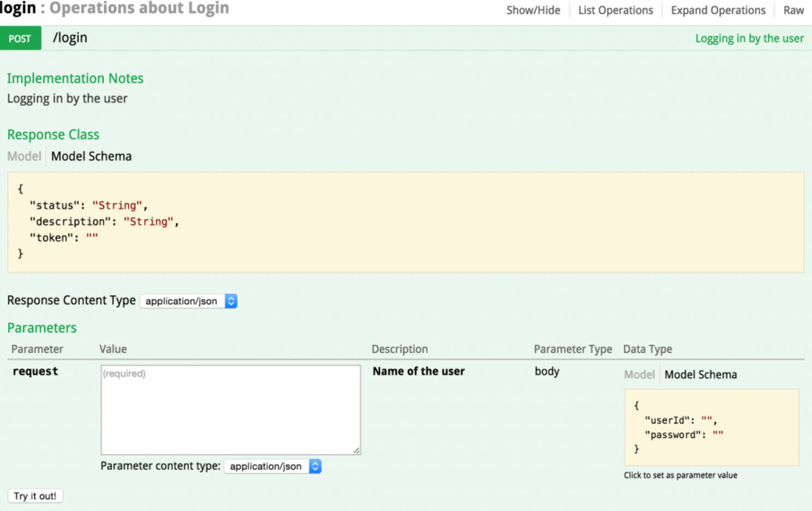Viewport: 812px width, 511px height.
Task: Open the /login endpoint path link
Action: point(70,38)
